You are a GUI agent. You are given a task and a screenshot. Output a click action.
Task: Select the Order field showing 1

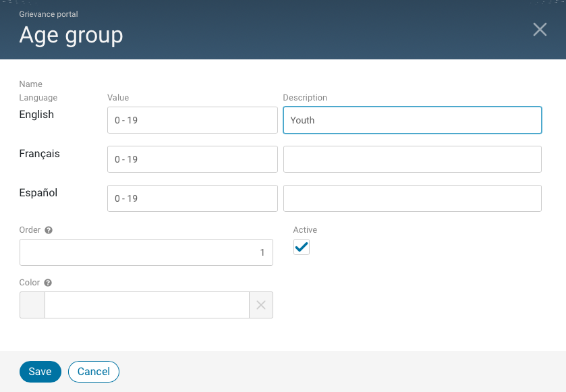coord(146,252)
